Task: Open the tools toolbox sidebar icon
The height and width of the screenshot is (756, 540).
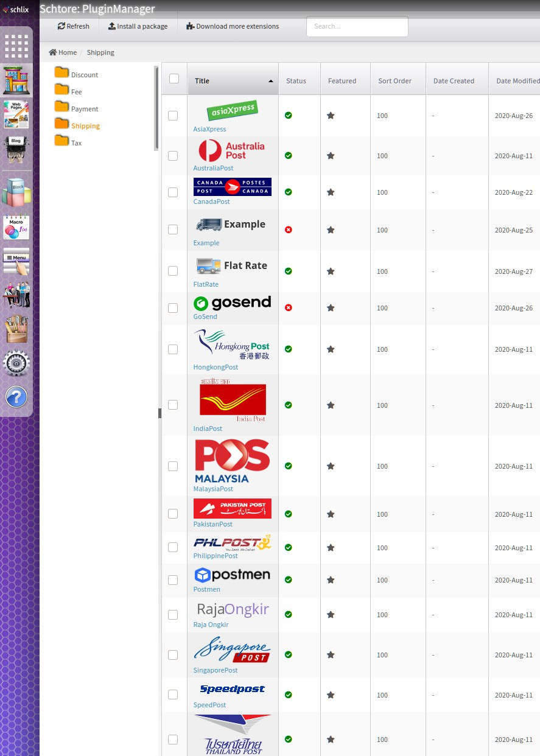Action: 16,329
